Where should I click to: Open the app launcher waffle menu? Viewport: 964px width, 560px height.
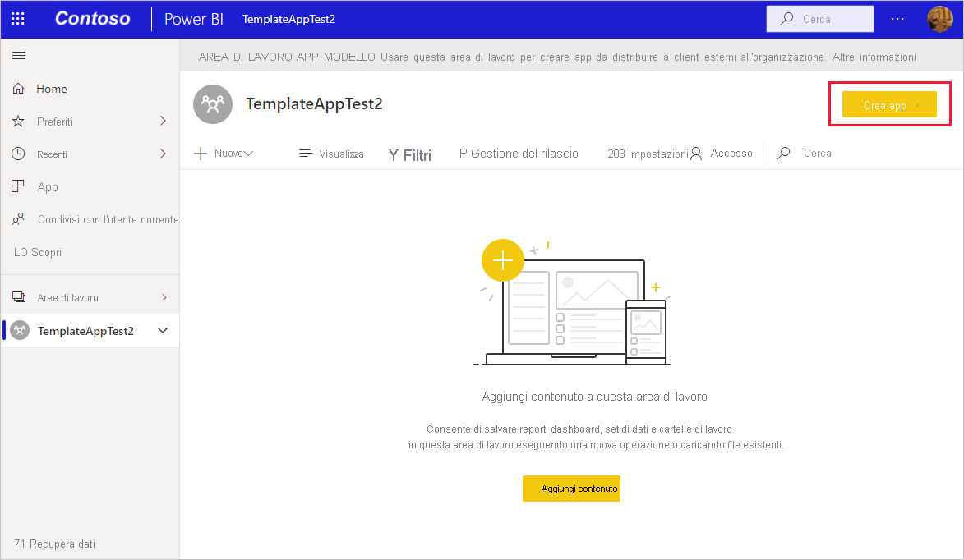pos(17,18)
